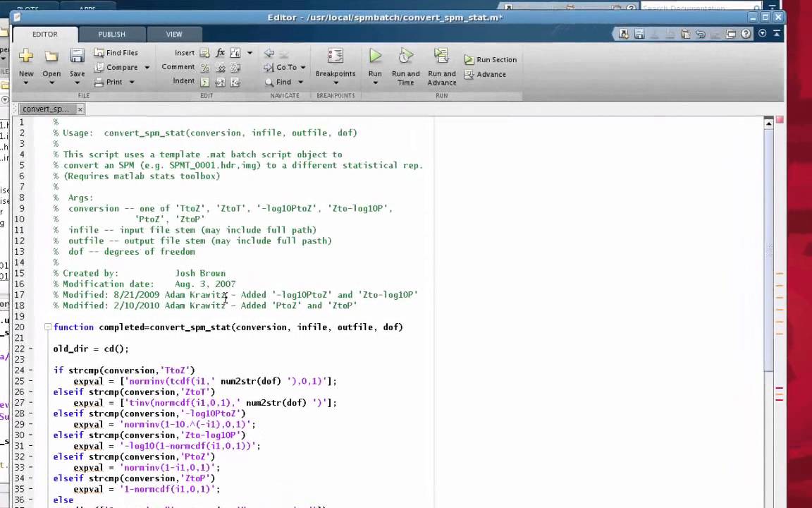Open the fx function browser icon
812x508 pixels.
click(x=220, y=52)
